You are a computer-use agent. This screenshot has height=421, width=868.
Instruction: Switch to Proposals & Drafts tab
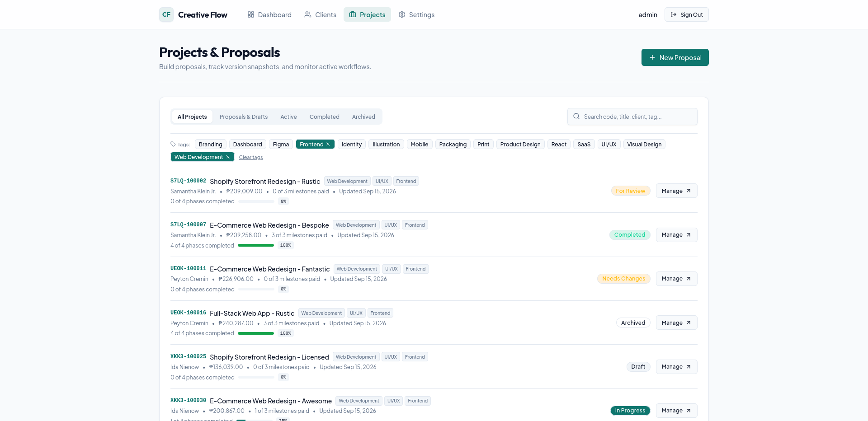tap(244, 117)
